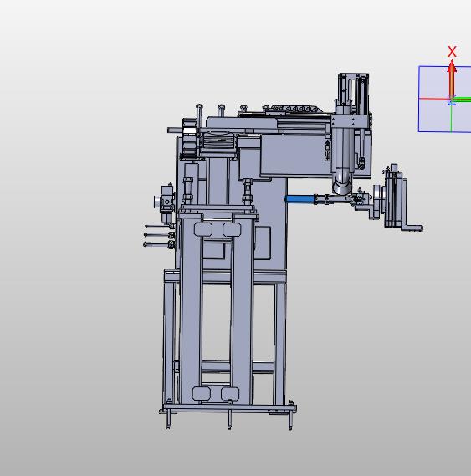Select the topmost of three side bolts
Screen dimensions: 471x476
(159, 226)
